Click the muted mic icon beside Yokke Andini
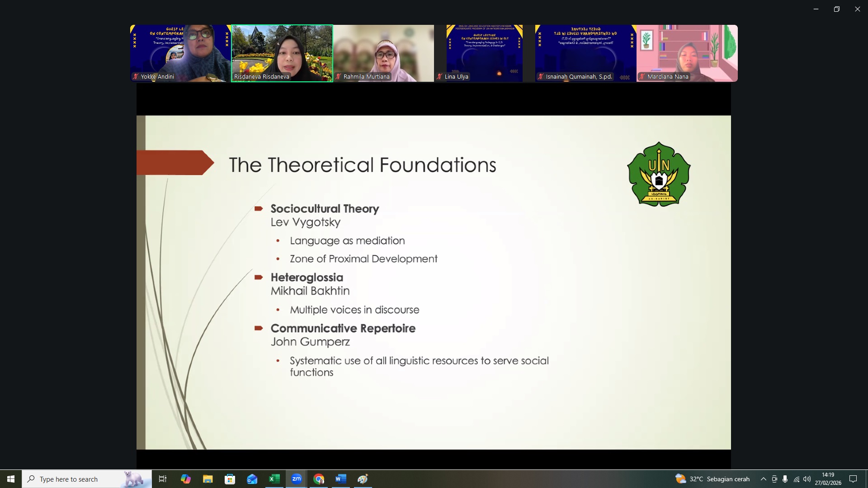The height and width of the screenshot is (488, 868). 136,76
